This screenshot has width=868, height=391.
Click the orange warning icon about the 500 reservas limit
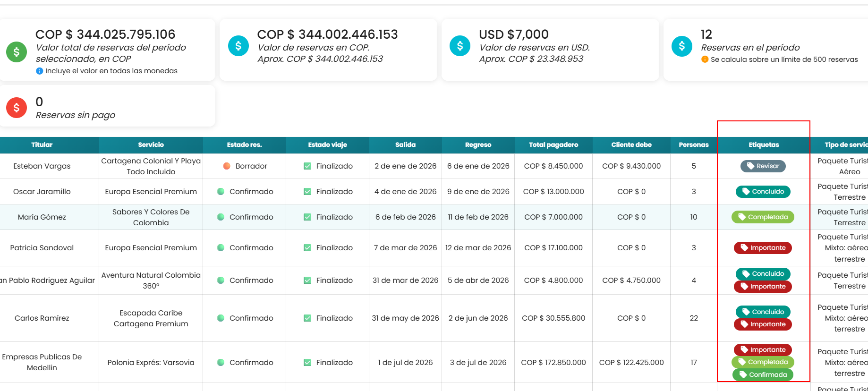click(x=705, y=59)
